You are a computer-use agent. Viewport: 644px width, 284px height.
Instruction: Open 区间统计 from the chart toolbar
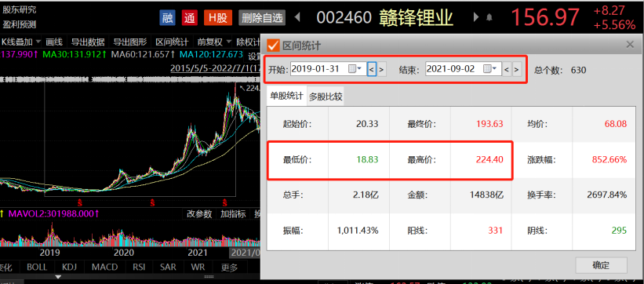[172, 42]
